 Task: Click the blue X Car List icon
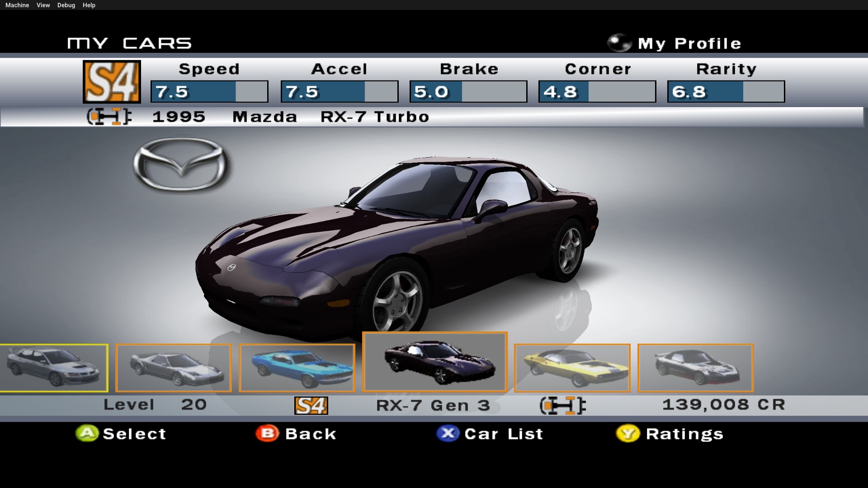click(x=448, y=433)
